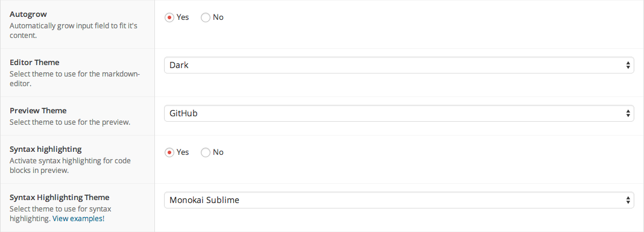The width and height of the screenshot is (644, 232).
Task: Click the Yes text beside Syntax highlighting radio
Action: (x=183, y=152)
